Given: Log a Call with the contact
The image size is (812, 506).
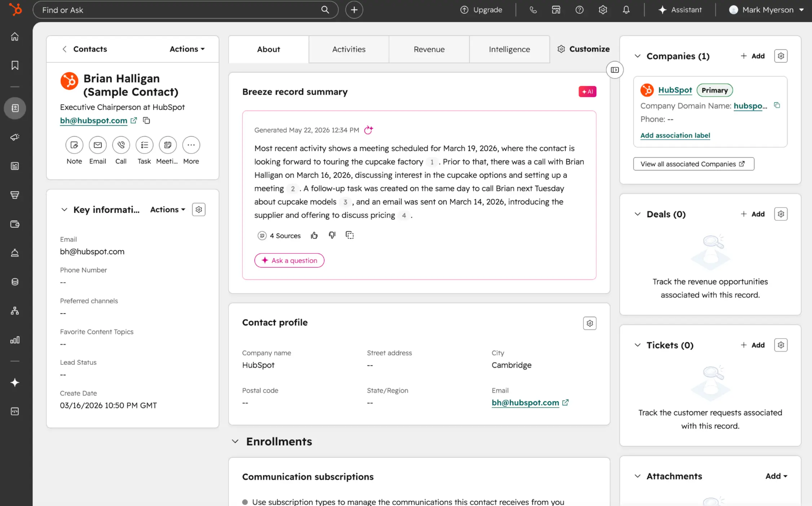Looking at the screenshot, I should click(x=121, y=145).
